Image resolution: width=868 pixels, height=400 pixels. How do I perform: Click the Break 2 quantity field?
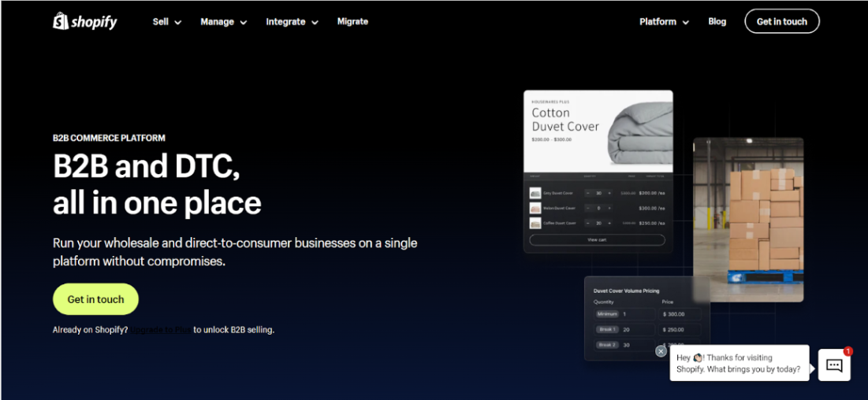pos(624,345)
